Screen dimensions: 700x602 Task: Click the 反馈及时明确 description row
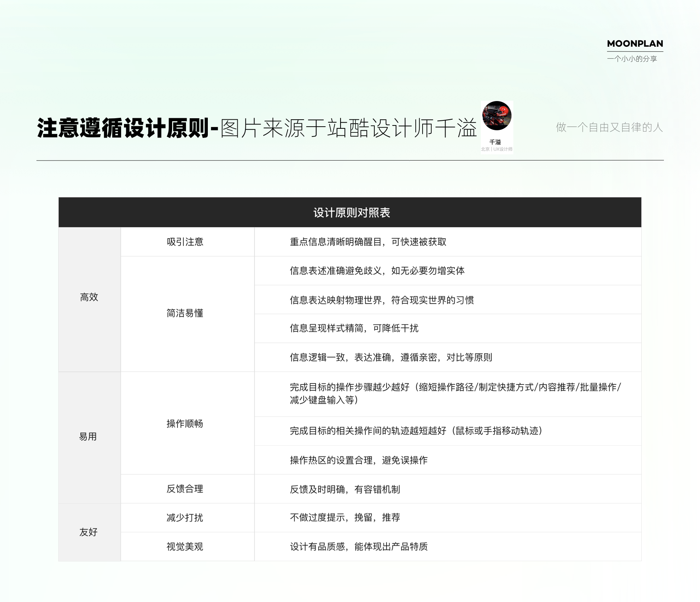345,489
